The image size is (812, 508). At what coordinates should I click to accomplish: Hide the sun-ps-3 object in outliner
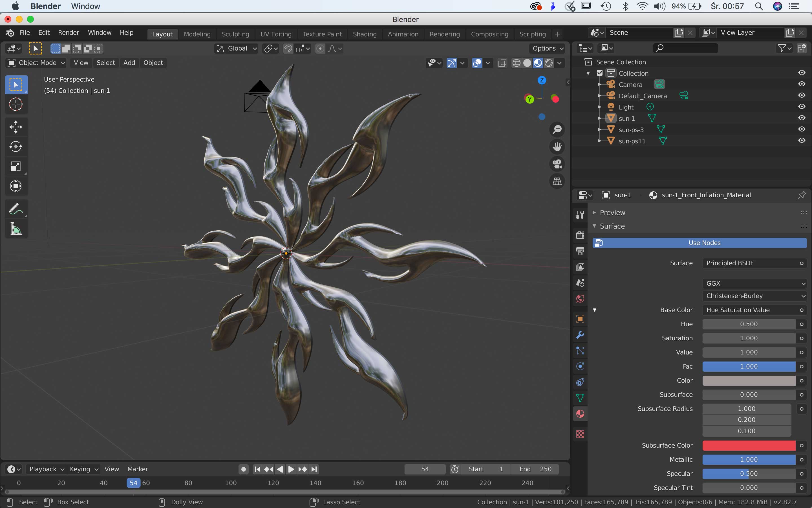(802, 129)
